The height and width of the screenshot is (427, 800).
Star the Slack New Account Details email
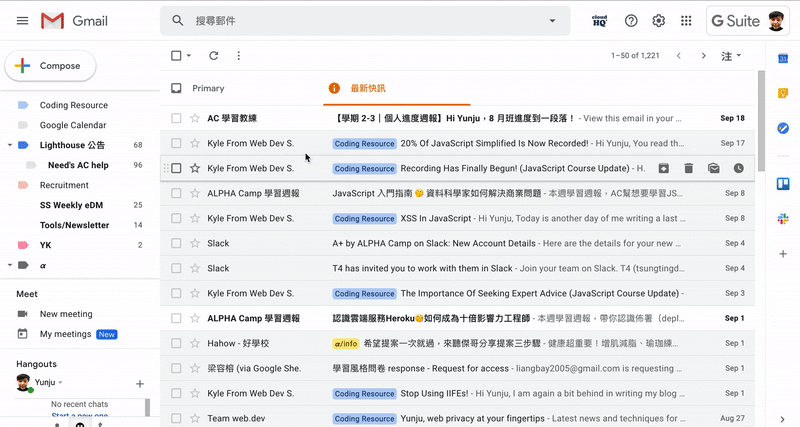(x=195, y=243)
